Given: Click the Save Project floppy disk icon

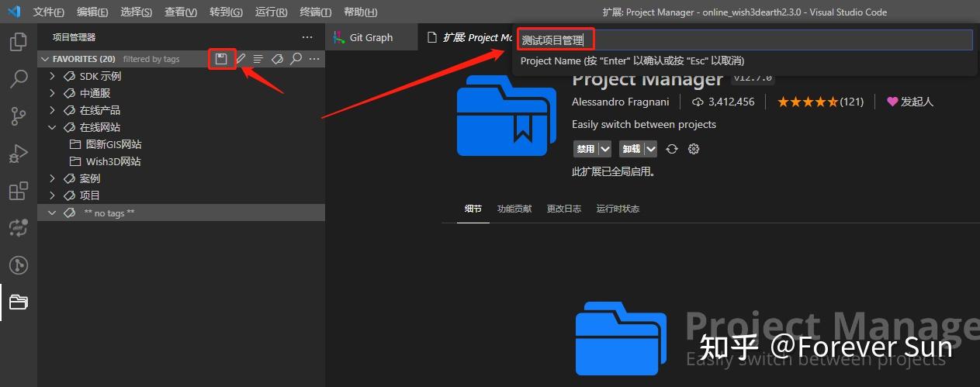Looking at the screenshot, I should 222,59.
